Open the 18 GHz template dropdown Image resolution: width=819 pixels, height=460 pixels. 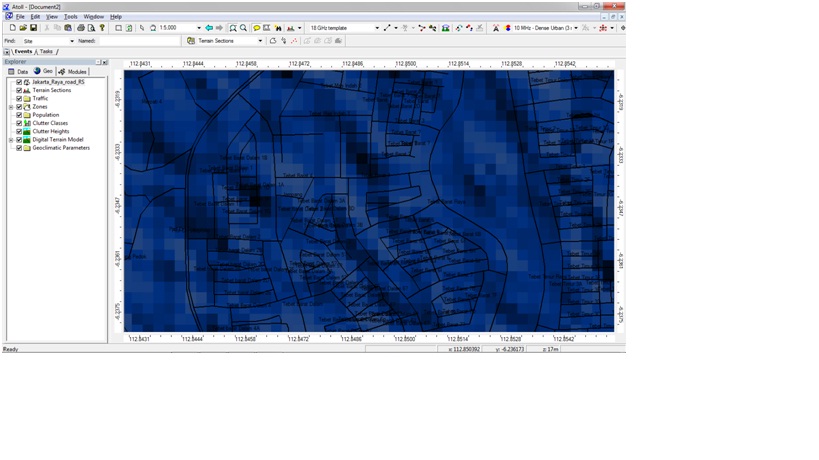pos(377,28)
